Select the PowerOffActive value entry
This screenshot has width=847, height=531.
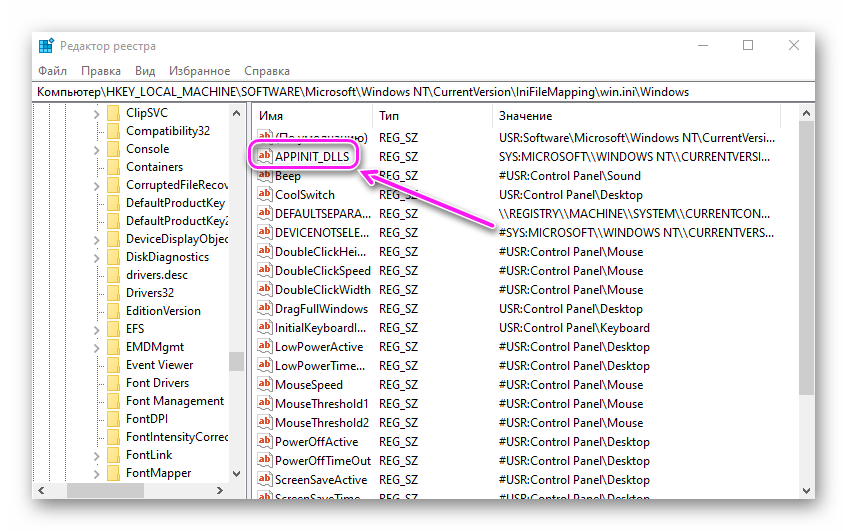tap(316, 442)
